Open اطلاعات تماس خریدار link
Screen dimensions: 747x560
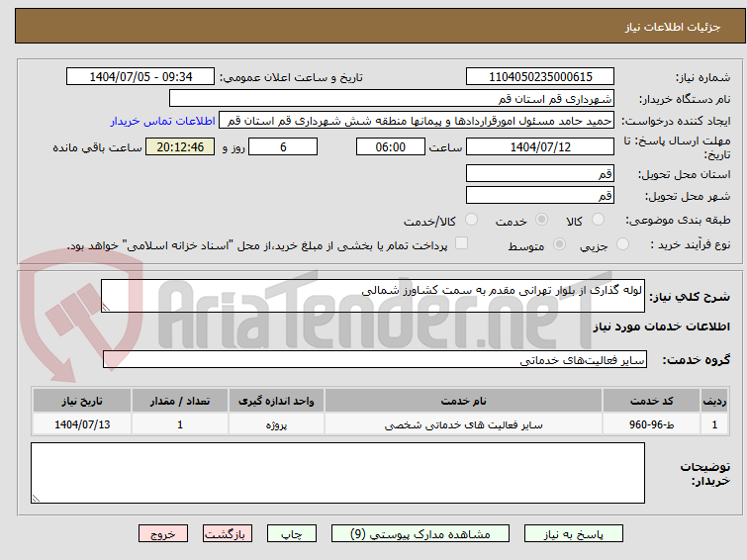pyautogui.click(x=163, y=121)
